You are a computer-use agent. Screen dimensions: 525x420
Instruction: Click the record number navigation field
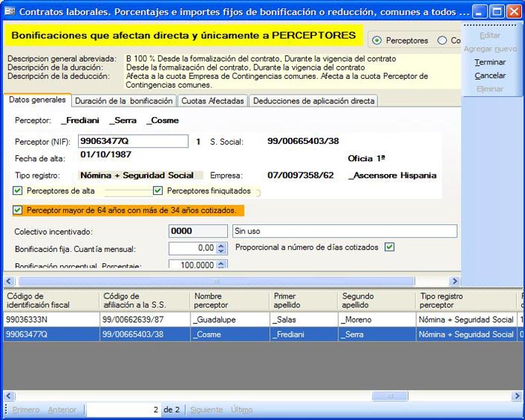click(124, 410)
